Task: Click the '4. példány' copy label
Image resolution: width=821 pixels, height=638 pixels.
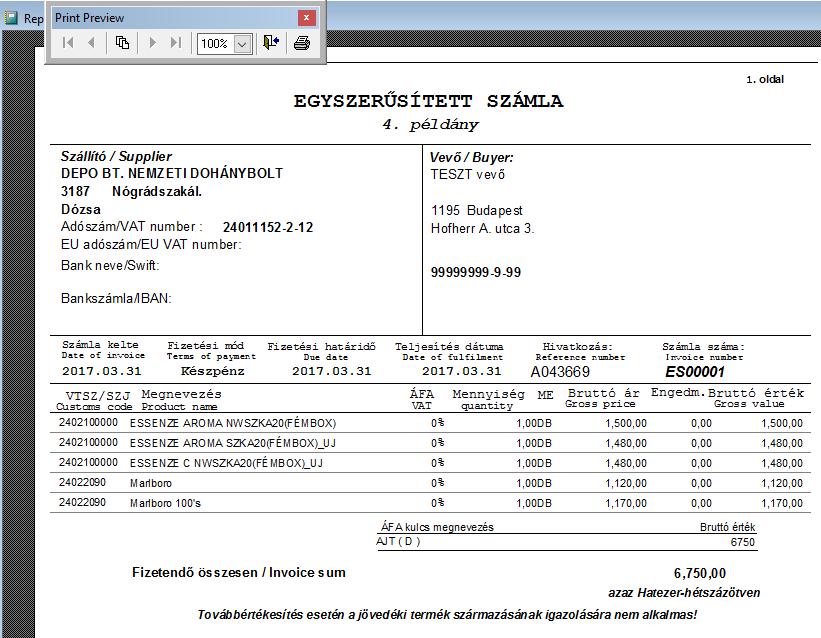Action: coord(430,125)
